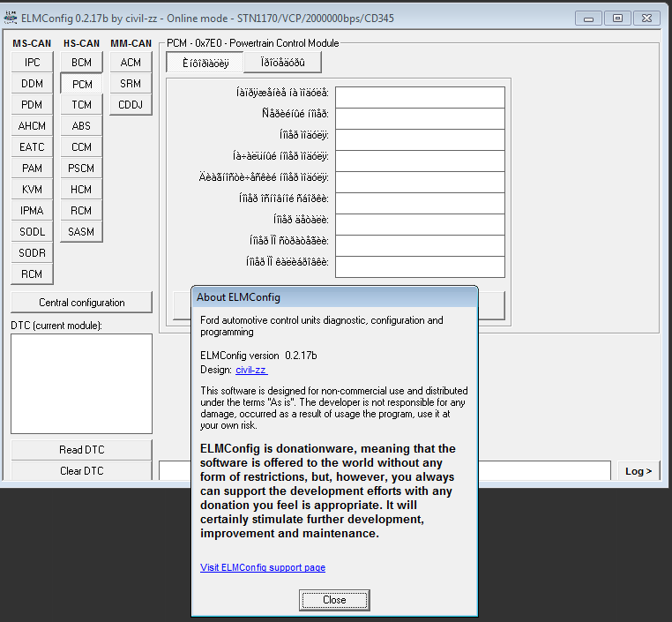The image size is (672, 622).
Task: Open the IPMA module
Action: [32, 211]
